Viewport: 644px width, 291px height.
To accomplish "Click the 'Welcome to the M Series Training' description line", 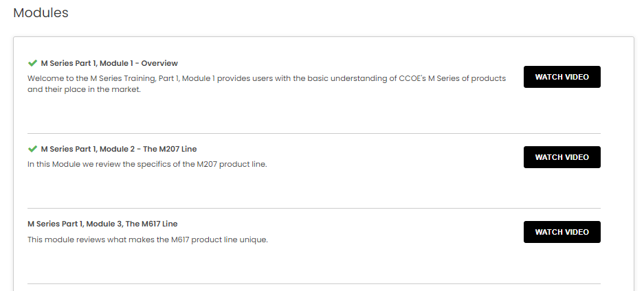I will pos(266,78).
